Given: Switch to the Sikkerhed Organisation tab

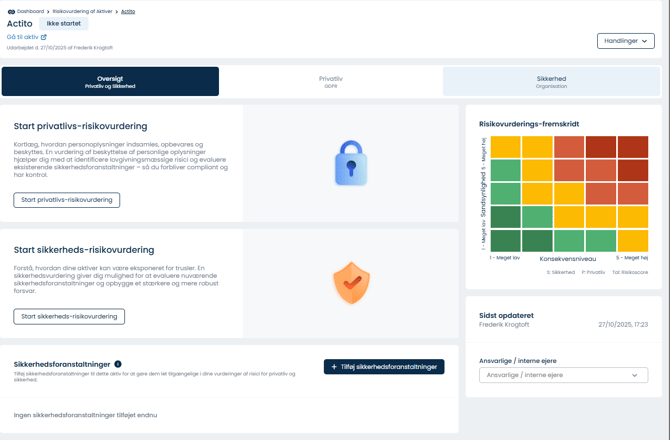Looking at the screenshot, I should 551,82.
